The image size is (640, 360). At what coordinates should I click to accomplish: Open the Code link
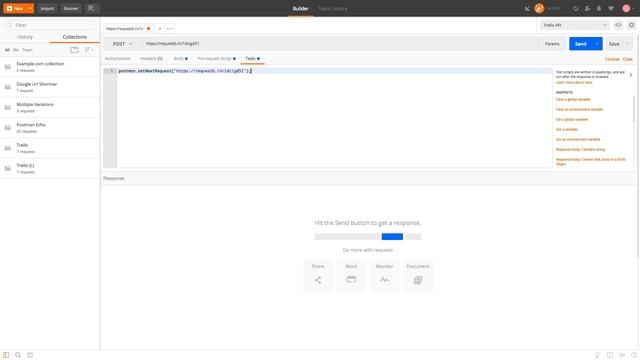tap(628, 59)
